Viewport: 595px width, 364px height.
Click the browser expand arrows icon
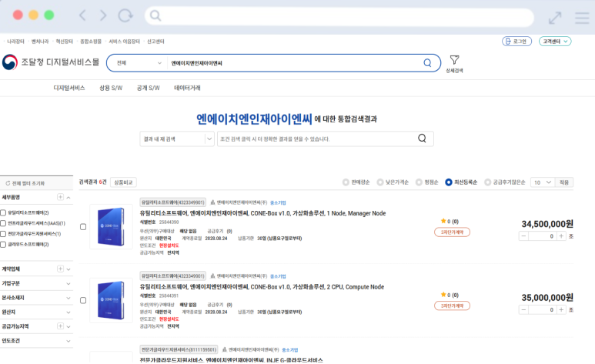[555, 18]
